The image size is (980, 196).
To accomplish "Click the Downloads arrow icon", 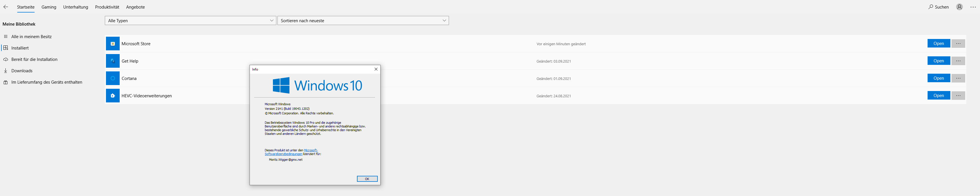I will [x=6, y=71].
